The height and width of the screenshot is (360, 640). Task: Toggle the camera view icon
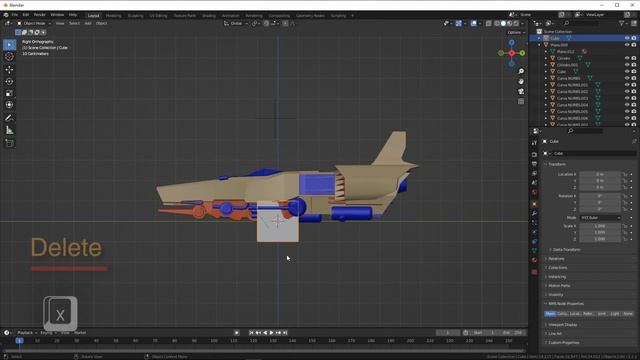pyautogui.click(x=521, y=91)
